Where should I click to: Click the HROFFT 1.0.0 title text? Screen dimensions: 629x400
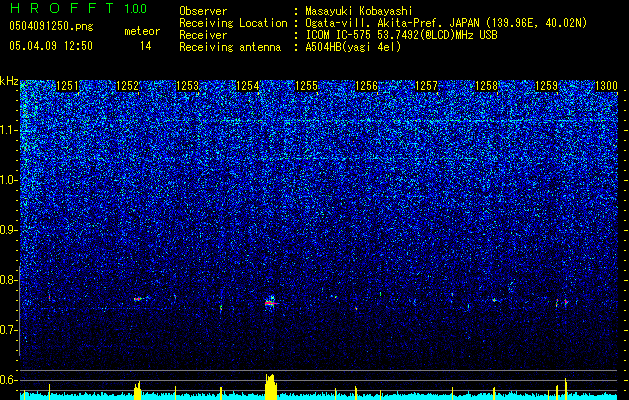point(78,8)
